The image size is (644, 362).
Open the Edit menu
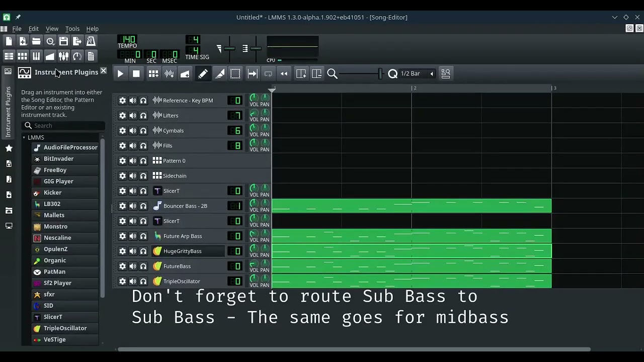click(x=33, y=29)
